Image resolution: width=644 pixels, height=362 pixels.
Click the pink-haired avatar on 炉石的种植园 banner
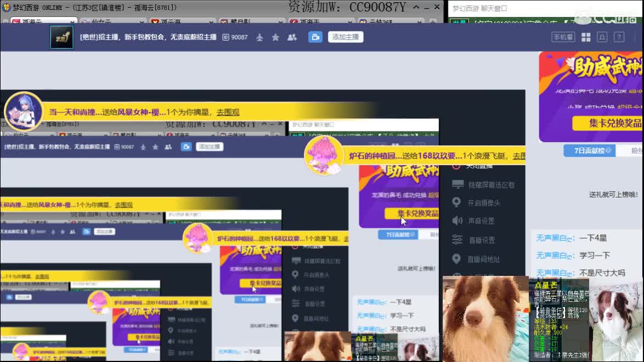tap(324, 156)
